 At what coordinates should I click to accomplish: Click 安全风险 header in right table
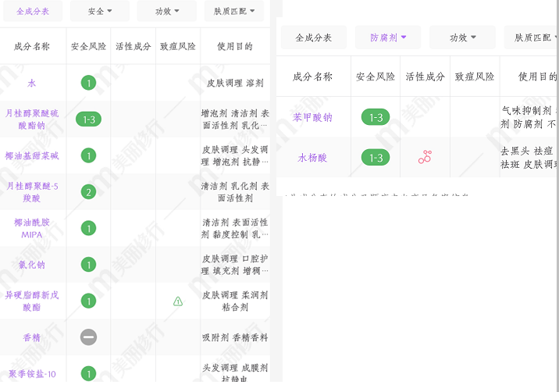click(x=376, y=77)
